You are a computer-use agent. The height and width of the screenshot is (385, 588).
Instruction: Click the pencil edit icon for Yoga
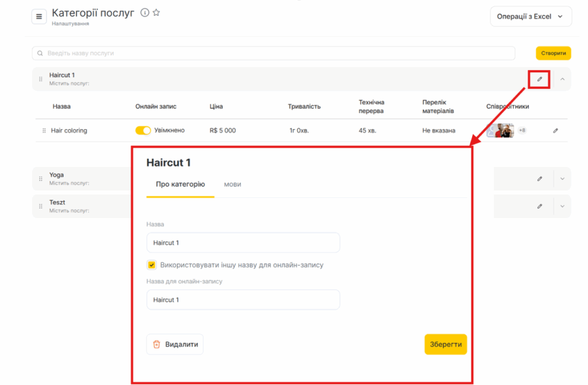coord(539,178)
